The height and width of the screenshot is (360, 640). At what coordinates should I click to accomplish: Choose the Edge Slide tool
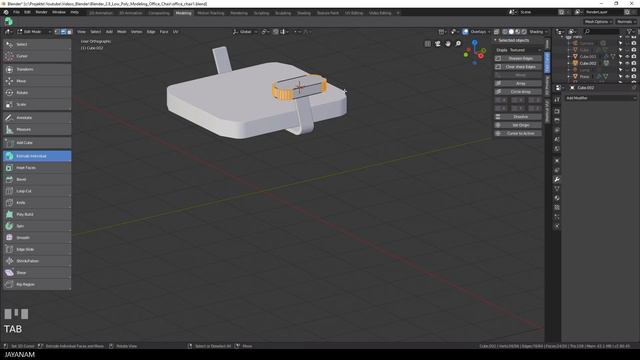point(37,249)
